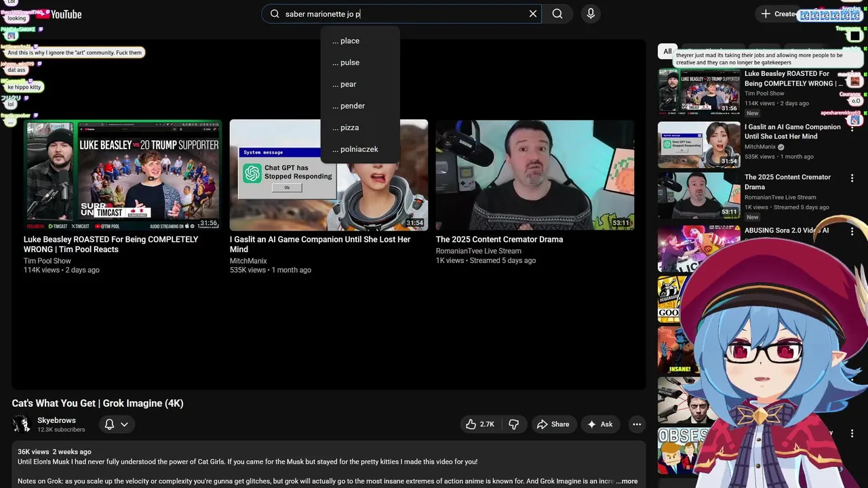Open Luke Beasley ROASTED end-screen thumbnail
The height and width of the screenshot is (488, 868).
pos(123,176)
